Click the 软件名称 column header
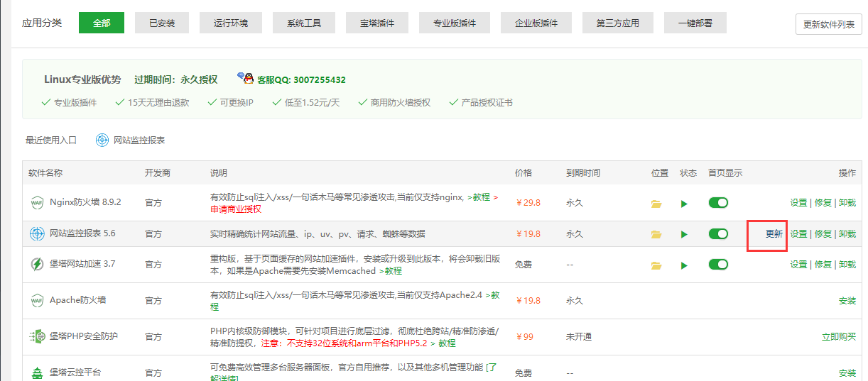 pyautogui.click(x=45, y=173)
